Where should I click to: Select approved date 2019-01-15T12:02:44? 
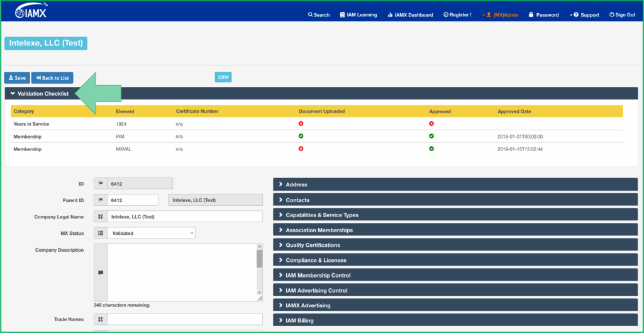(520, 149)
